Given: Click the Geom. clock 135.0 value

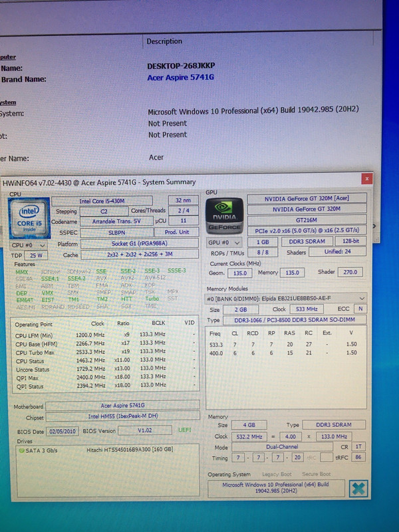Looking at the screenshot, I should pyautogui.click(x=240, y=273).
